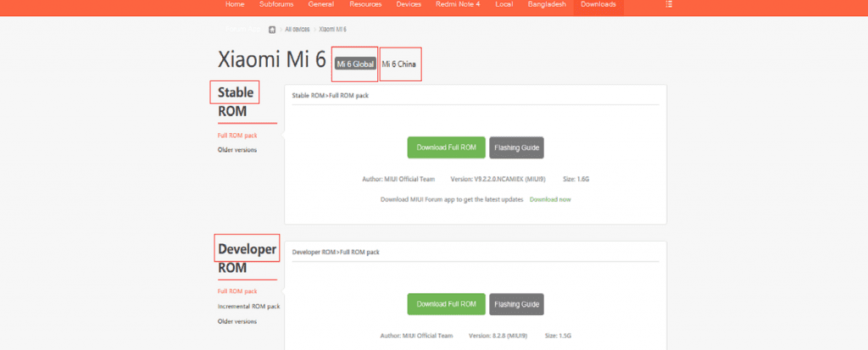This screenshot has height=350, width=868.
Task: Open the Bangladesh navigation item
Action: [x=547, y=4]
